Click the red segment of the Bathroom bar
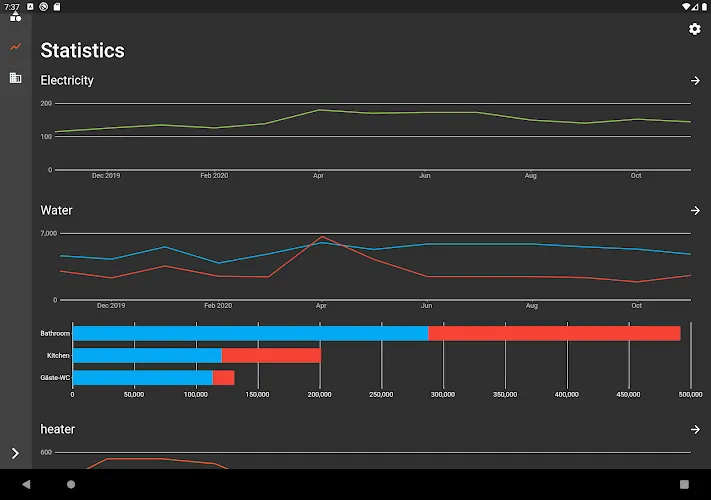711x500 pixels. pos(555,333)
